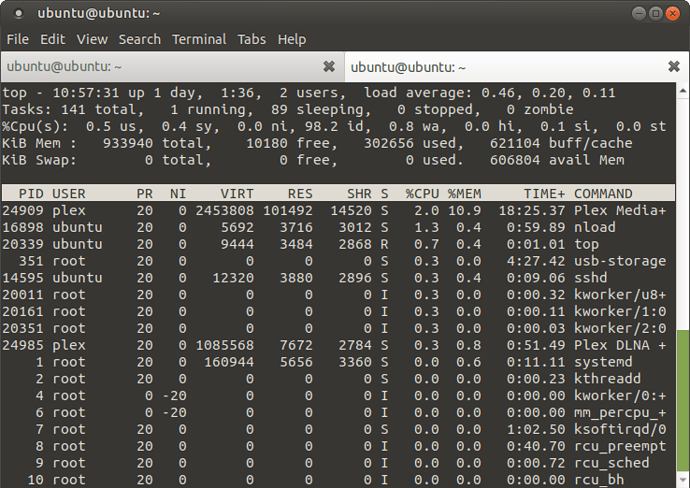Screen dimensions: 690x488
Task: Click the scrollbar up arrow
Action: (683, 91)
